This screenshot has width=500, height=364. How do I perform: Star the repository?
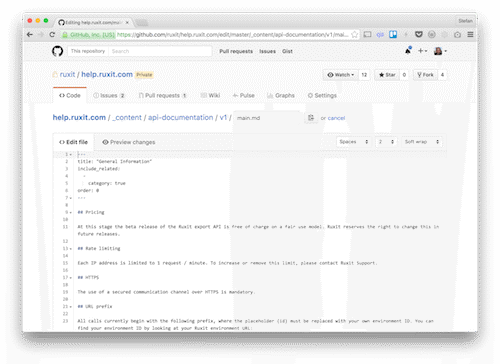pos(387,75)
